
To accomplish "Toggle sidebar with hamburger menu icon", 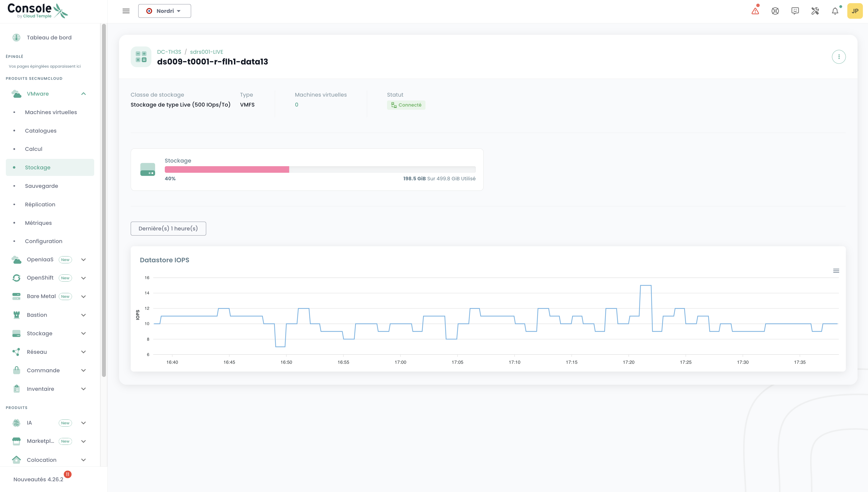I will [x=126, y=11].
